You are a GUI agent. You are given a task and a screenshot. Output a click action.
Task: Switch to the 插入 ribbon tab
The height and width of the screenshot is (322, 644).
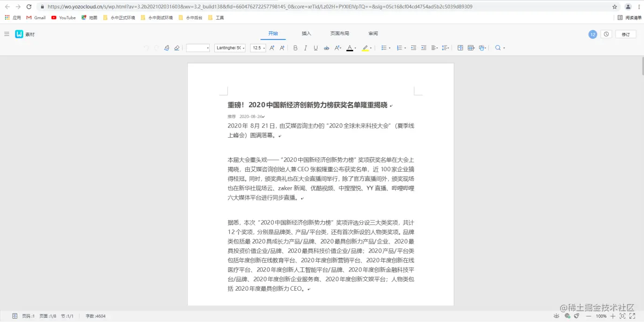coord(306,33)
